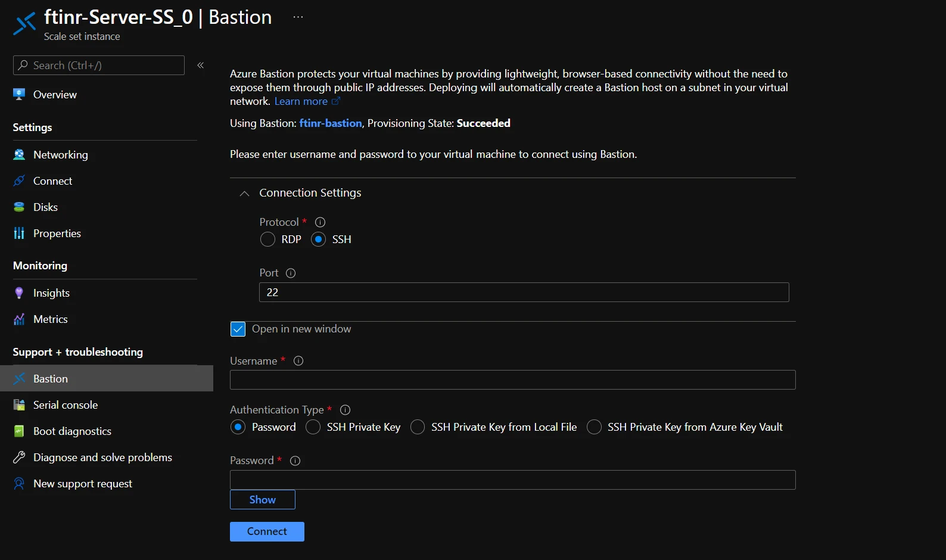Screen dimensions: 946x560
Task: Open the ftinr-bastion link
Action: pyautogui.click(x=331, y=123)
